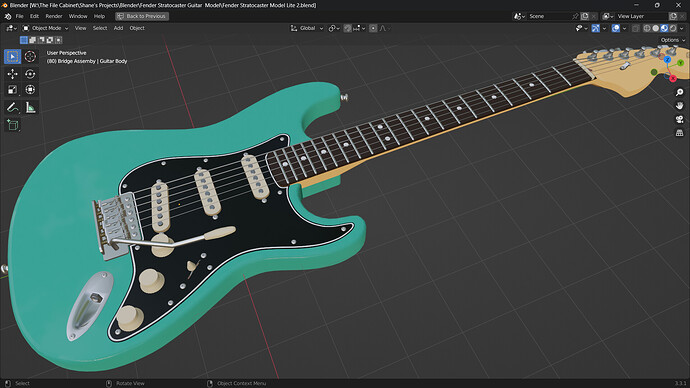Open the Render menu
The height and width of the screenshot is (388, 690).
[54, 16]
